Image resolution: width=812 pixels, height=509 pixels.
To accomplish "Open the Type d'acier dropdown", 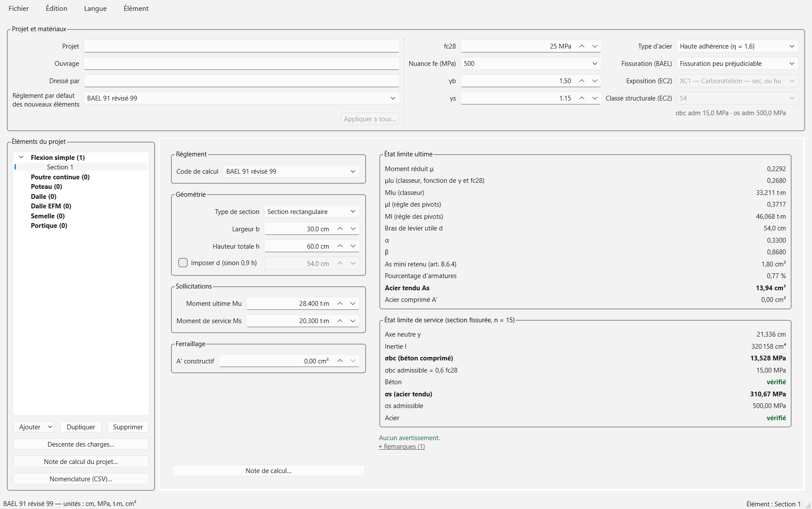I will [737, 46].
